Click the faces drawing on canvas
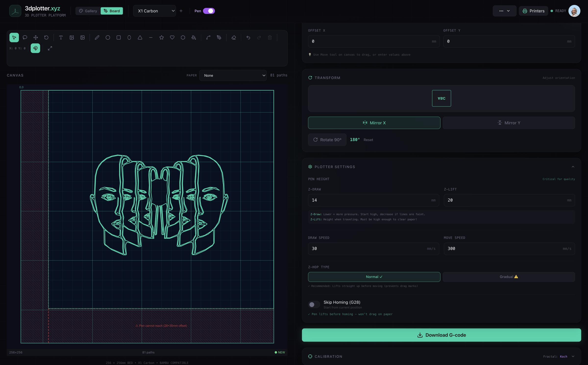Screen dimensions: 588x365 click(159, 205)
